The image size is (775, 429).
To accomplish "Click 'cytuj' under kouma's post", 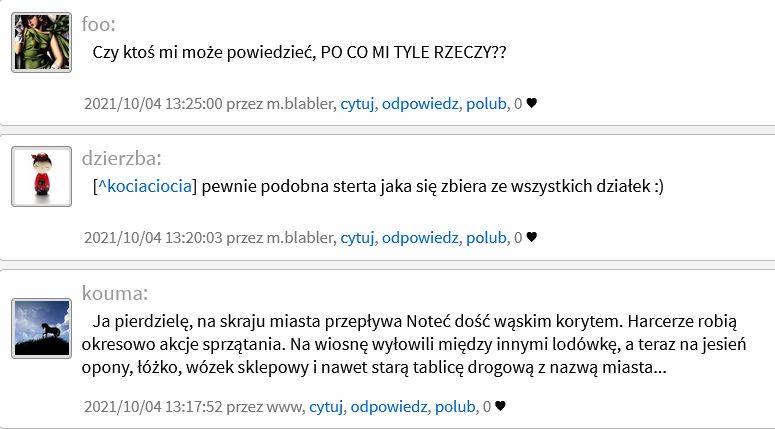I will pos(326,407).
